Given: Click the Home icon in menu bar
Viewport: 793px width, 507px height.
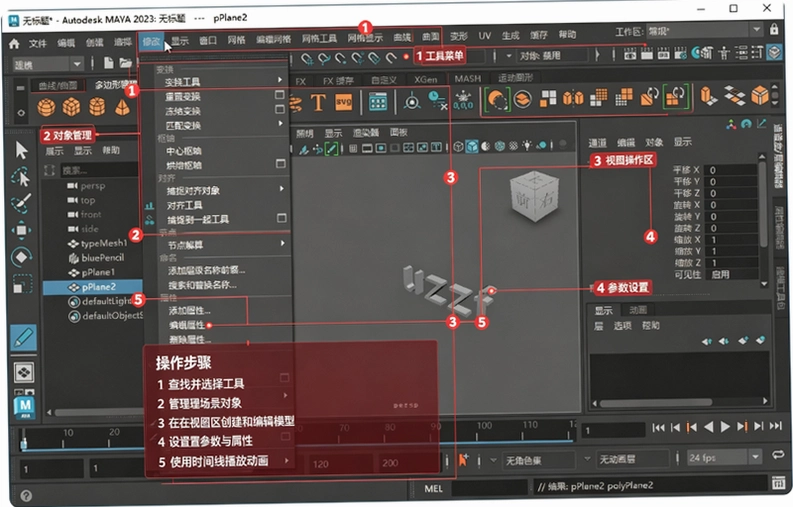Looking at the screenshot, I should tap(14, 44).
